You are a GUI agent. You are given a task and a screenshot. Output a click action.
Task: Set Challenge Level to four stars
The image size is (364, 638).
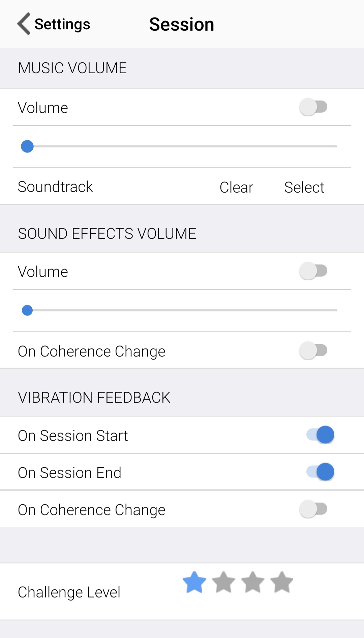point(282,582)
